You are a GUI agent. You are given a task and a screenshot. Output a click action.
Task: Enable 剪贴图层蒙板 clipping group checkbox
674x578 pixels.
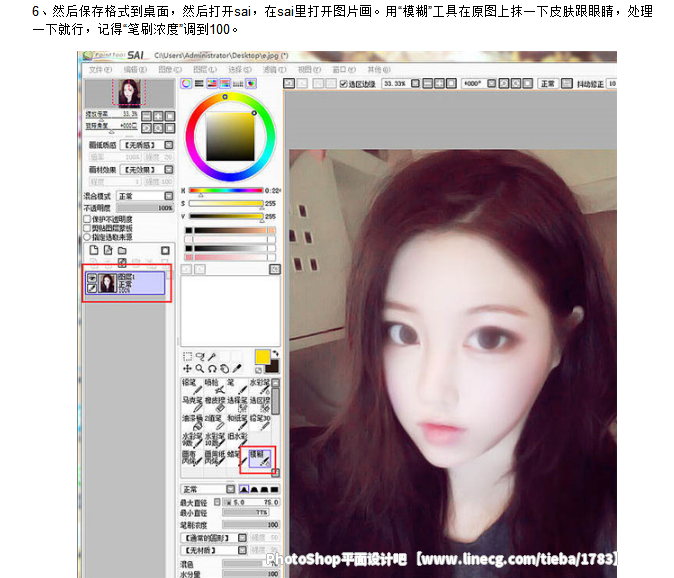87,228
